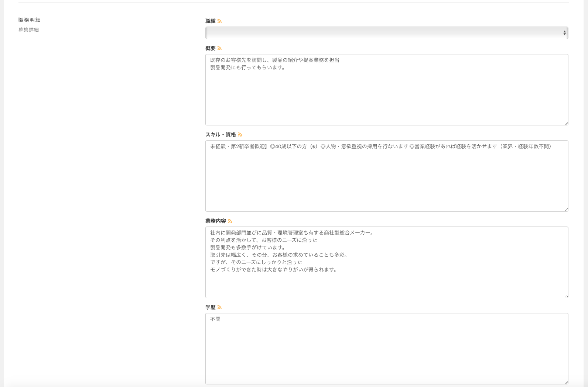588x387 pixels.
Task: Click resize corner of スキル・資格 text area
Action: (566, 210)
